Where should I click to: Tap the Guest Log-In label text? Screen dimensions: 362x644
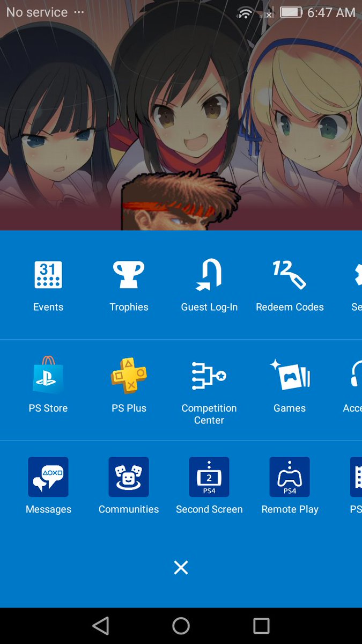click(x=209, y=307)
